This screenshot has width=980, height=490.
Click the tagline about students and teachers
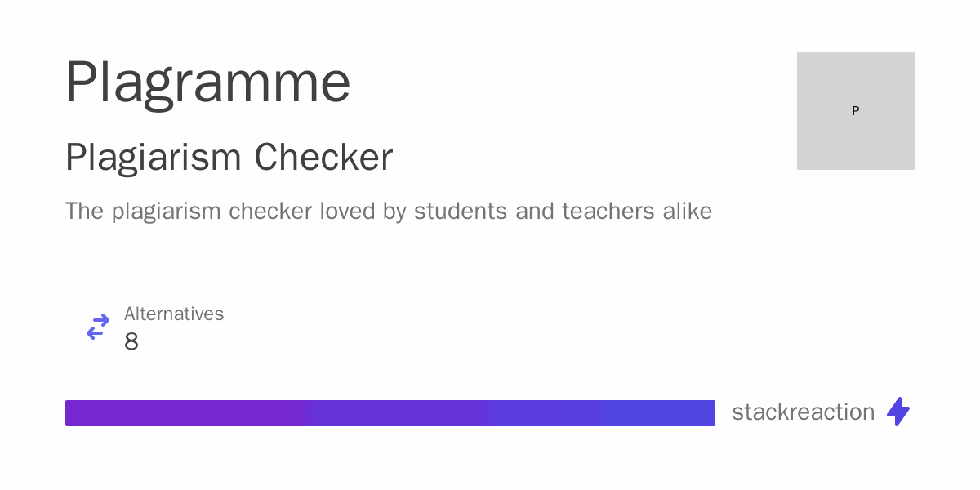389,212
